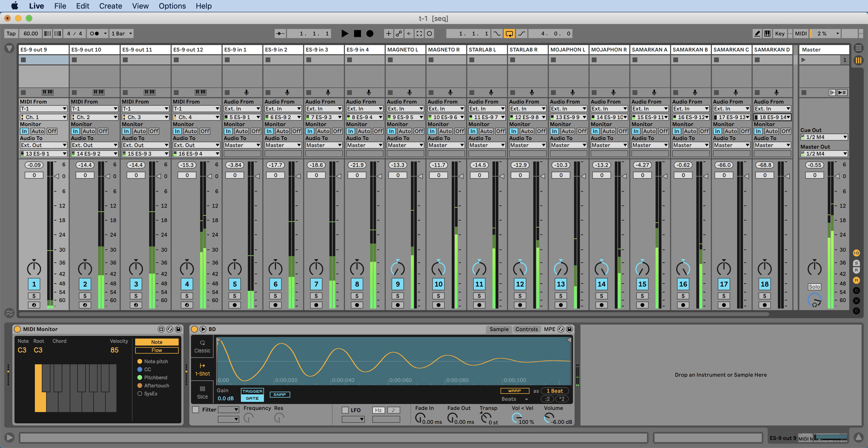
Task: Click the Flow button in MIDI Monitor
Action: [x=157, y=350]
